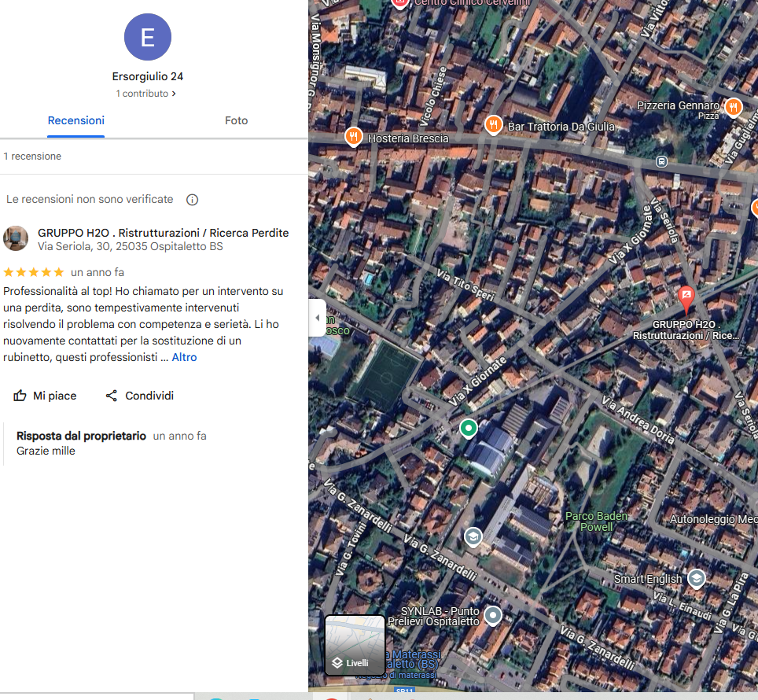Click the Via Tito Speri street label
758x700 pixels.
[x=465, y=286]
